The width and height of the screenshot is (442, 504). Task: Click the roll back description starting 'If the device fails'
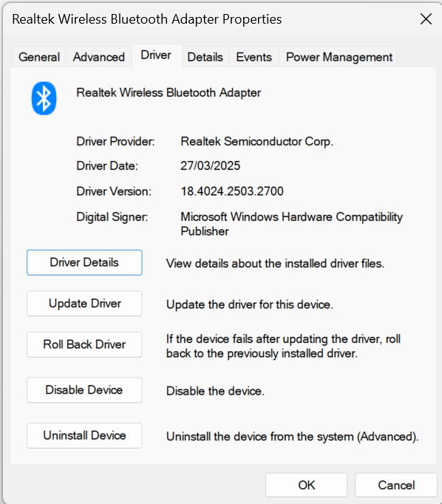(283, 346)
